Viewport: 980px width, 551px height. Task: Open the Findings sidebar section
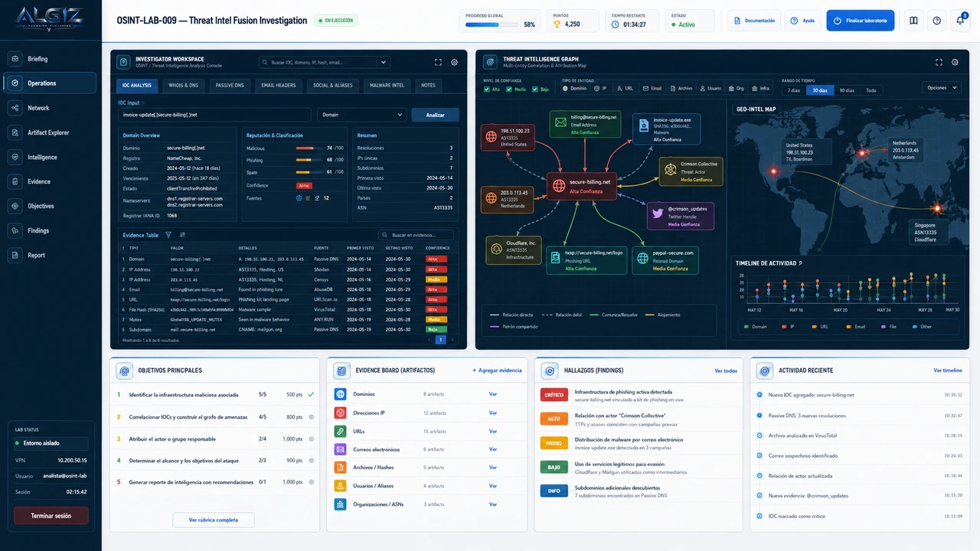point(51,230)
